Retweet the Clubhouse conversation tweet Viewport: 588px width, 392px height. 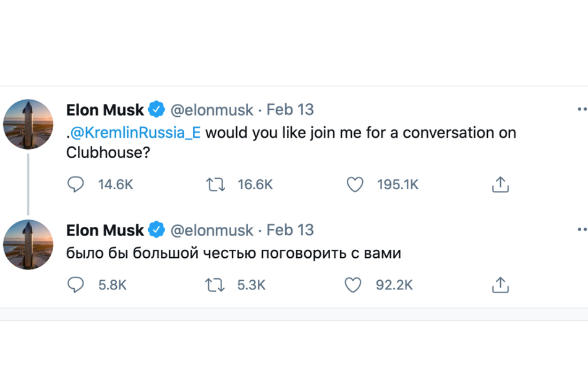(x=216, y=184)
